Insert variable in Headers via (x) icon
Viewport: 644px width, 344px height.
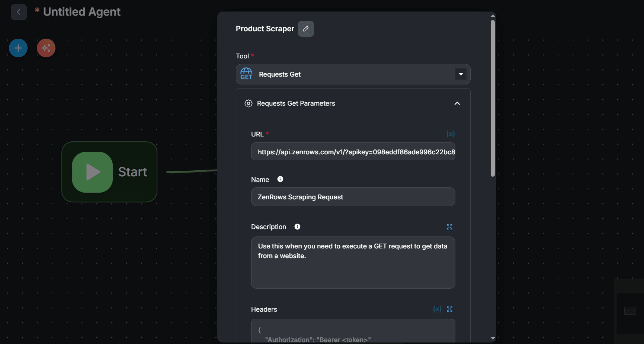(x=437, y=309)
